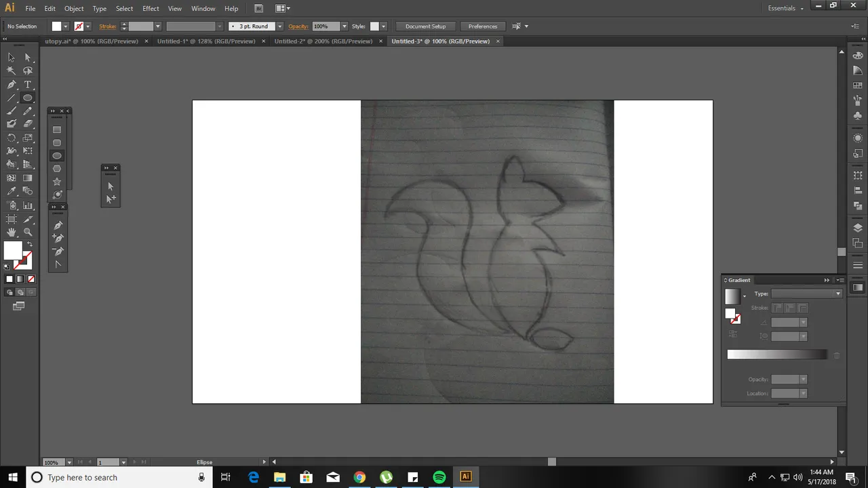Screen dimensions: 868x488
Task: Enable Draw Behind mode
Action: pyautogui.click(x=20, y=293)
